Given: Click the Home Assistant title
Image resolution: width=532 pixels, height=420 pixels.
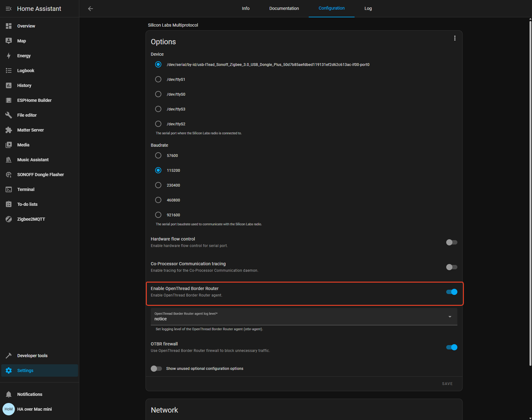Looking at the screenshot, I should [x=39, y=9].
